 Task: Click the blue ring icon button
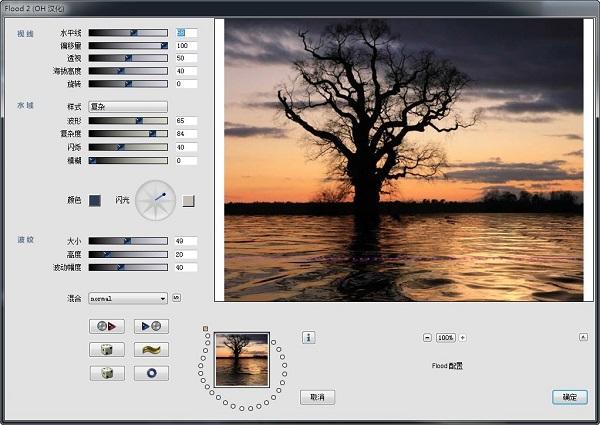point(151,373)
